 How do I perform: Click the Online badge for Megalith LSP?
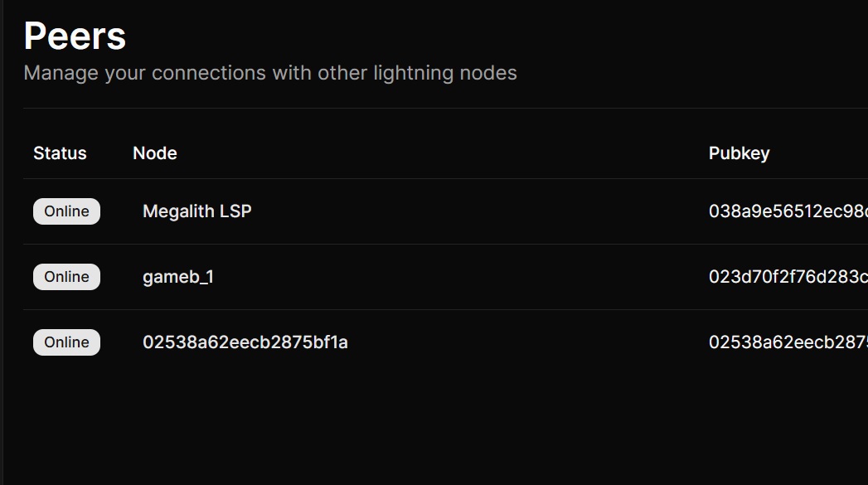(66, 211)
